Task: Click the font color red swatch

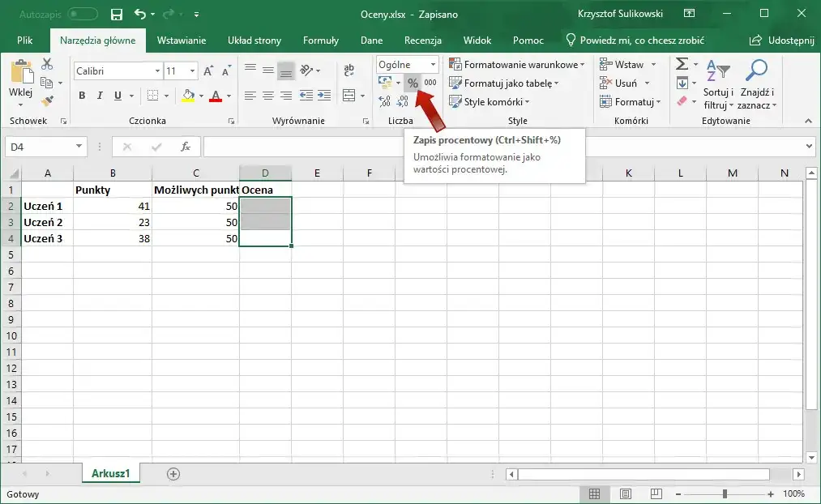Action: coord(216,96)
